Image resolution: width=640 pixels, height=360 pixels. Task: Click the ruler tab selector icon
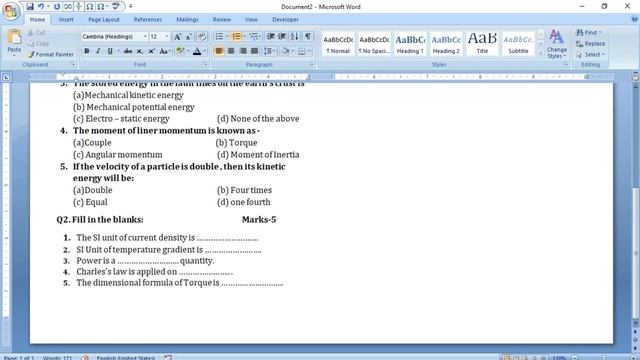[6, 77]
